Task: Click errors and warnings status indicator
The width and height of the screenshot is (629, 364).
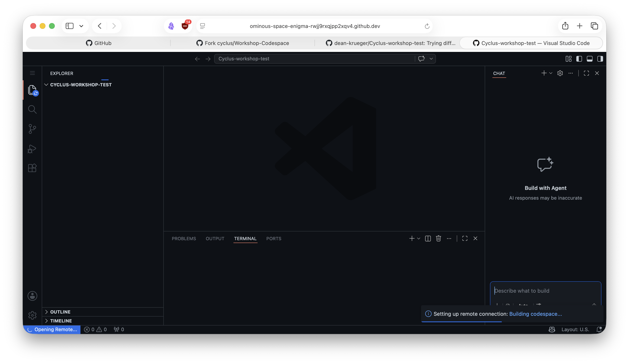Action: (x=95, y=330)
